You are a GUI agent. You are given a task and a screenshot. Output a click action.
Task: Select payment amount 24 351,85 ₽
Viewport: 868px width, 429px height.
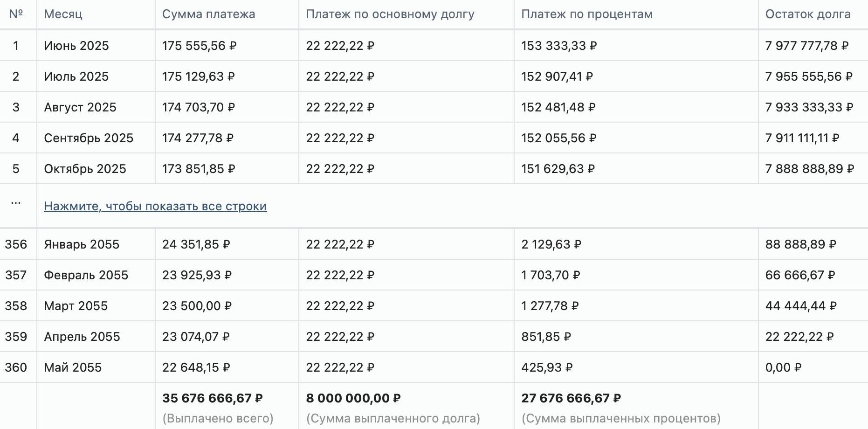[196, 244]
